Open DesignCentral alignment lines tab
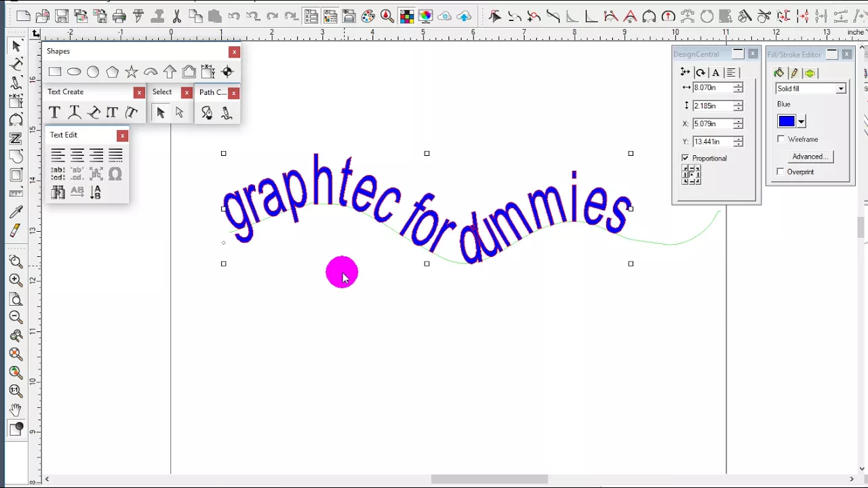The image size is (868, 488). [731, 73]
